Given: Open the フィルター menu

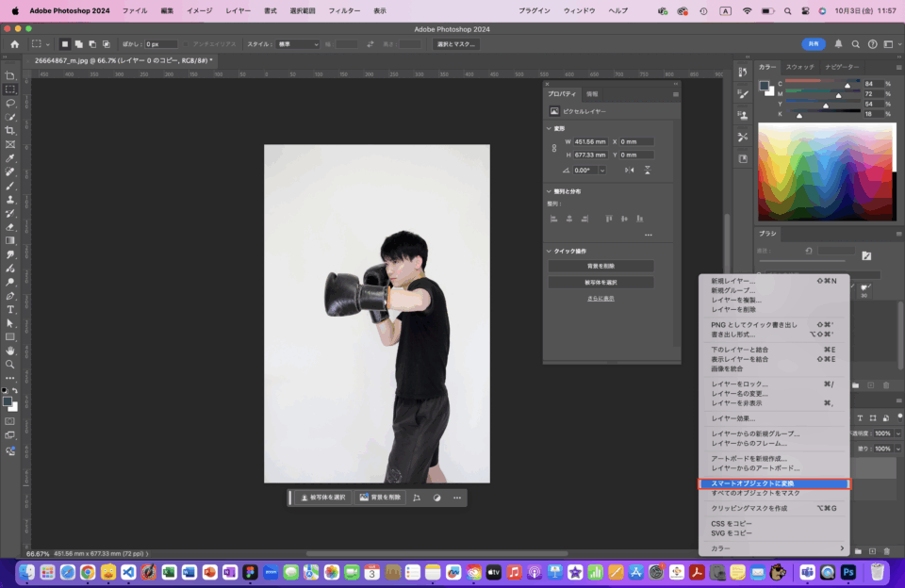Looking at the screenshot, I should (343, 10).
